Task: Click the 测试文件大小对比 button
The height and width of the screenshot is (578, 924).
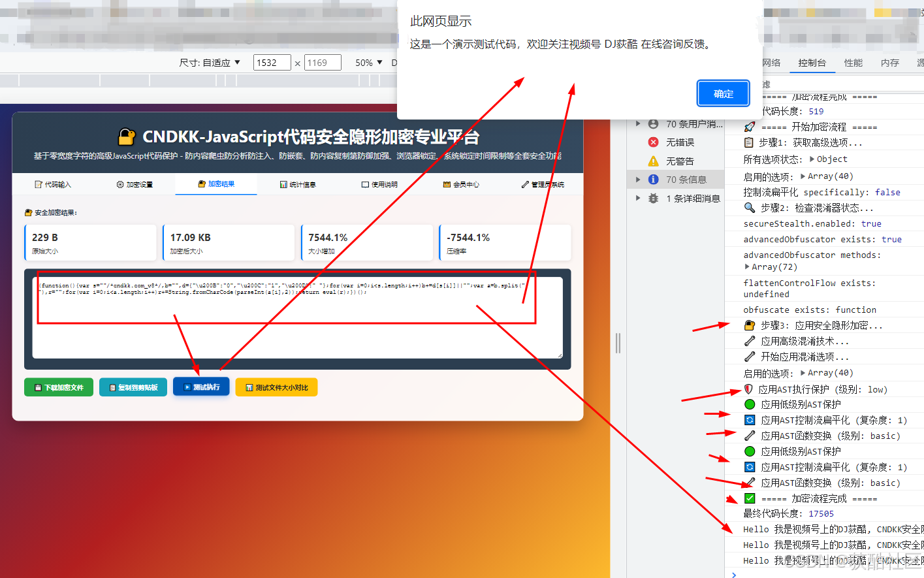Action: coord(276,387)
